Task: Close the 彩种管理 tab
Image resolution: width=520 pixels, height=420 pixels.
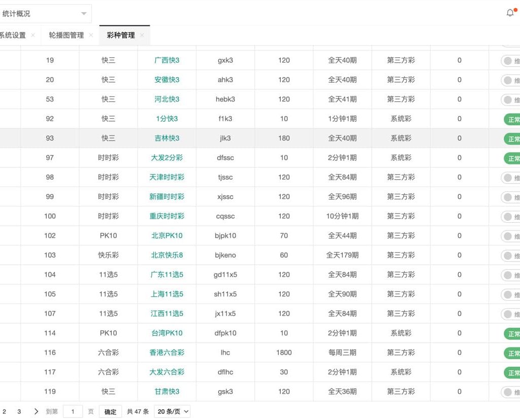Action: (x=142, y=36)
